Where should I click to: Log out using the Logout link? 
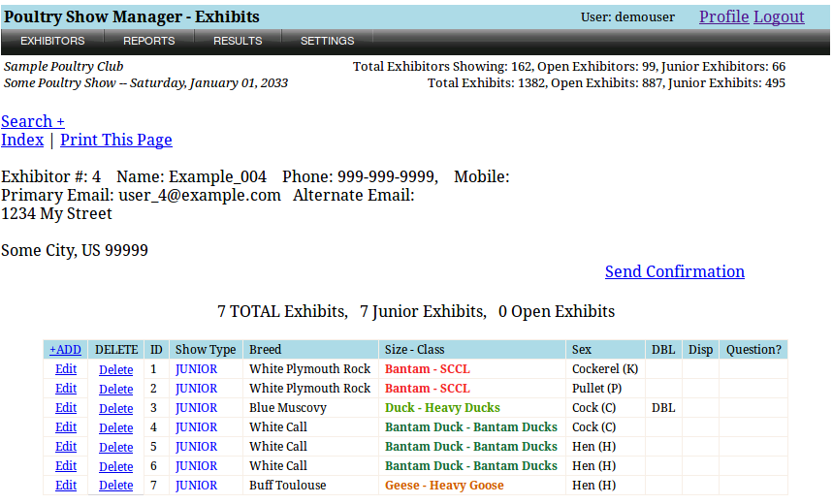(779, 16)
